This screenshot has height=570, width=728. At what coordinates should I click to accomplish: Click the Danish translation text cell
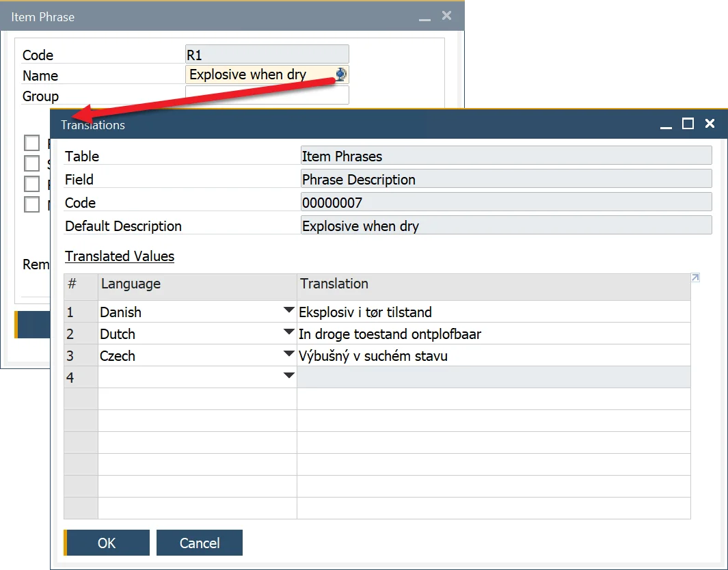pyautogui.click(x=492, y=312)
